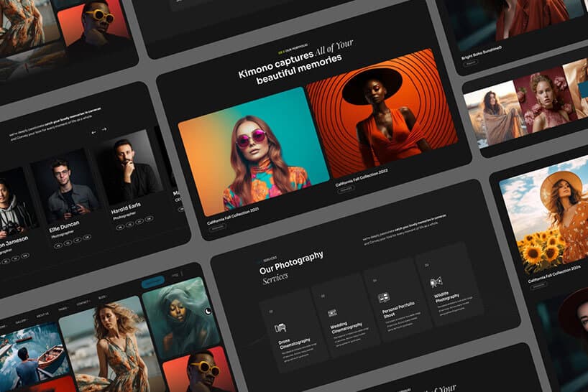The image size is (588, 392).
Task: Open first social icon under Harold Earls
Action: (120, 227)
